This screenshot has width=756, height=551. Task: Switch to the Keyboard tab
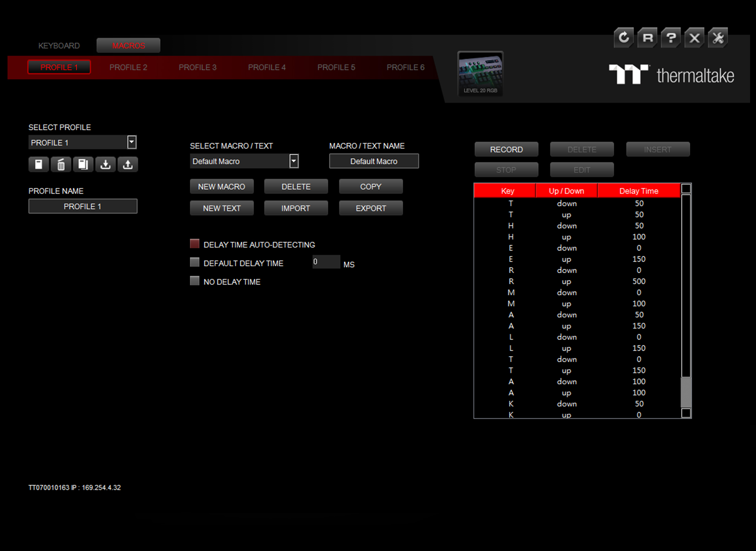pos(59,46)
